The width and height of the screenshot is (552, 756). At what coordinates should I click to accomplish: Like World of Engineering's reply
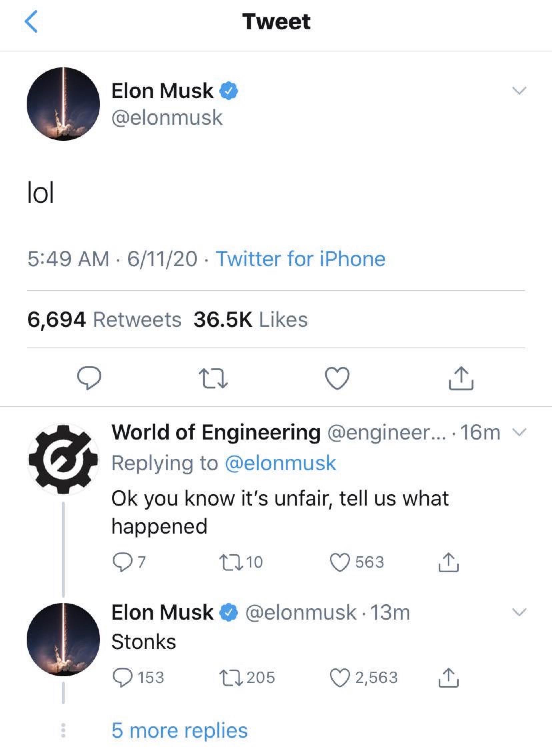pos(340,562)
